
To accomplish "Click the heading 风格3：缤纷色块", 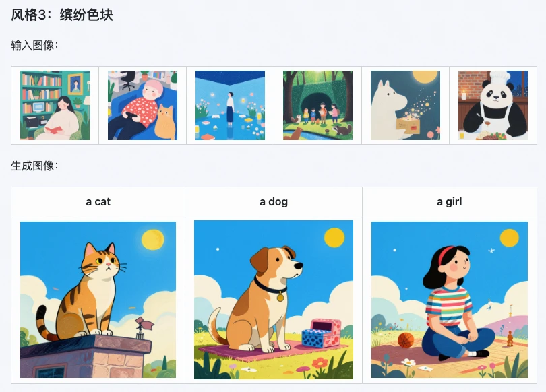I will pos(62,15).
